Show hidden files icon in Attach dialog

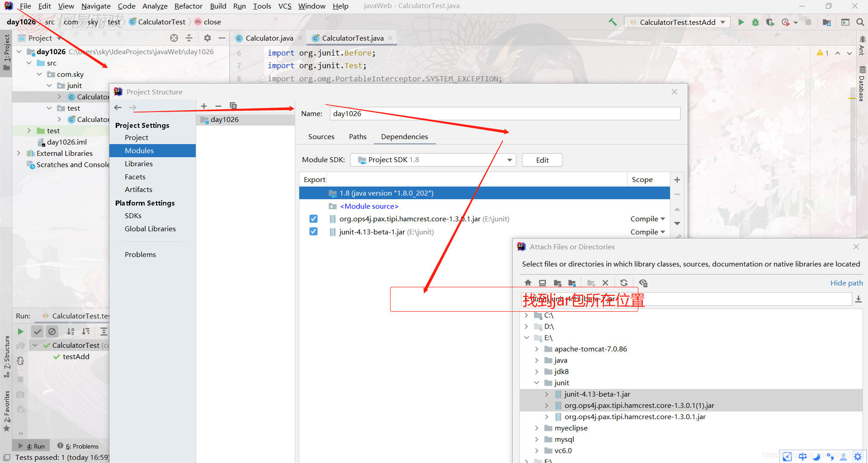(x=643, y=283)
